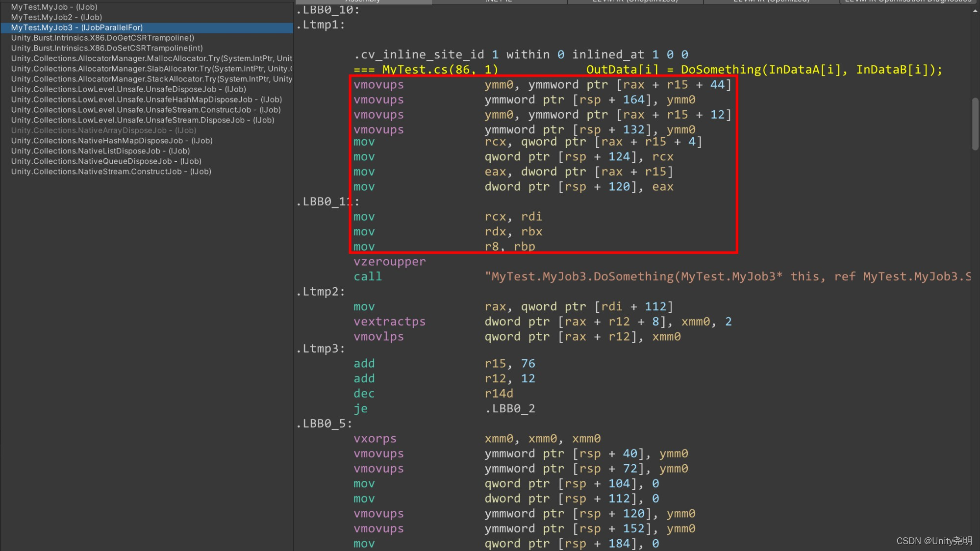This screenshot has height=551, width=980.
Task: Click the add r15, 76 instruction
Action: point(444,364)
